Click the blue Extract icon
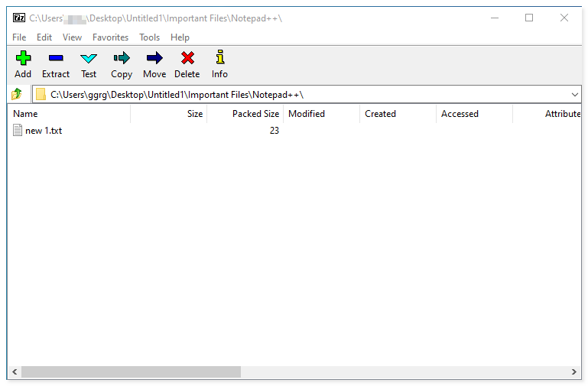Image resolution: width=588 pixels, height=386 pixels. coord(56,58)
